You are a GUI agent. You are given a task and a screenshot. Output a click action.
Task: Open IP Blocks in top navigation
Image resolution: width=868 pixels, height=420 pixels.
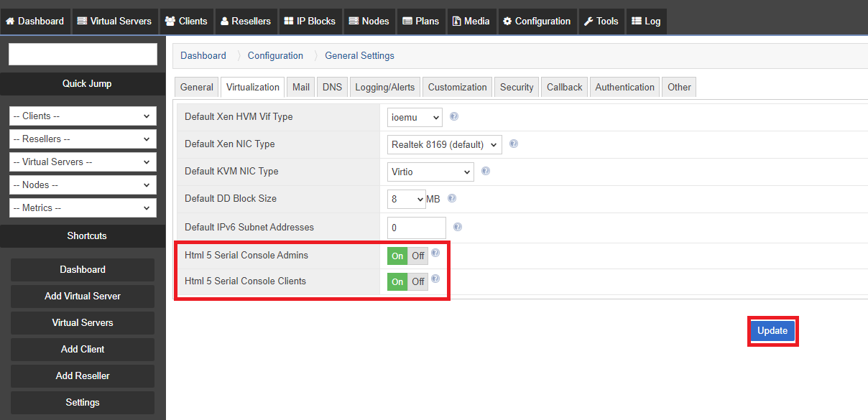[x=310, y=21]
